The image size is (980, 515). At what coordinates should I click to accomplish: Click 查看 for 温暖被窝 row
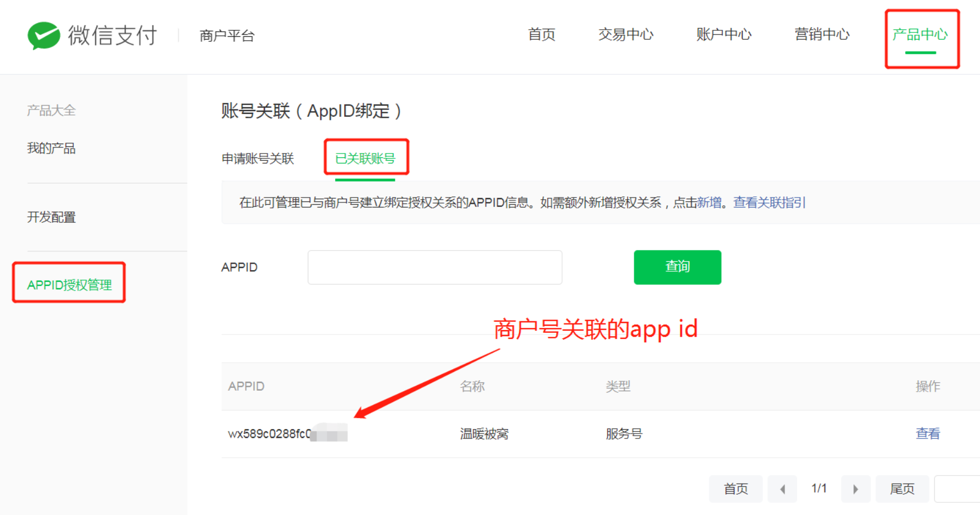click(x=928, y=434)
